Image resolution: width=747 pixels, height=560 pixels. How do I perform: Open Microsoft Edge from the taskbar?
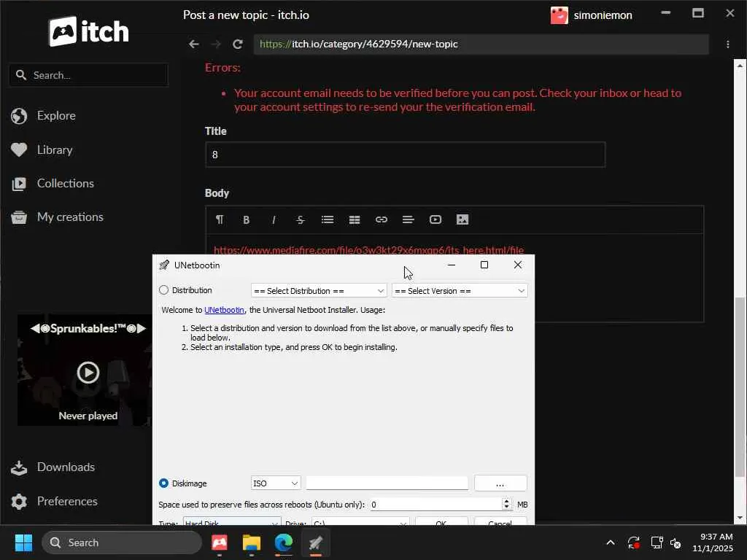(x=284, y=542)
